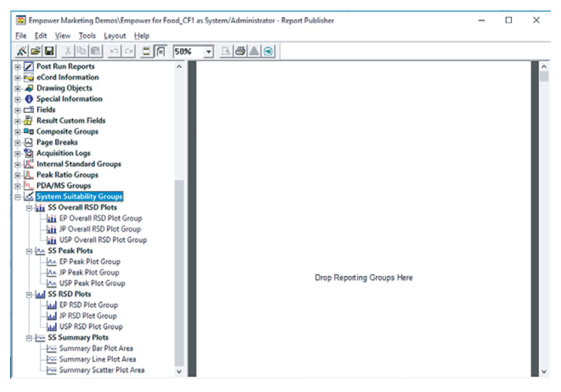Viewport: 561px width, 392px height.
Task: Select Summary Line Plot Area
Action: [x=98, y=359]
